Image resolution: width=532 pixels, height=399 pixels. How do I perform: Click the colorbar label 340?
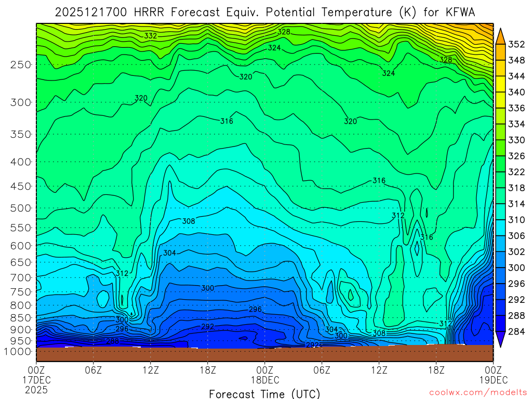pyautogui.click(x=516, y=92)
